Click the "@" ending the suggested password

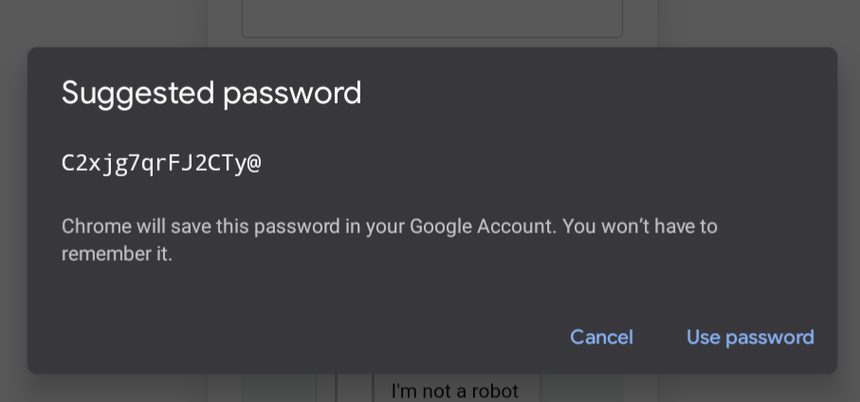click(x=254, y=163)
